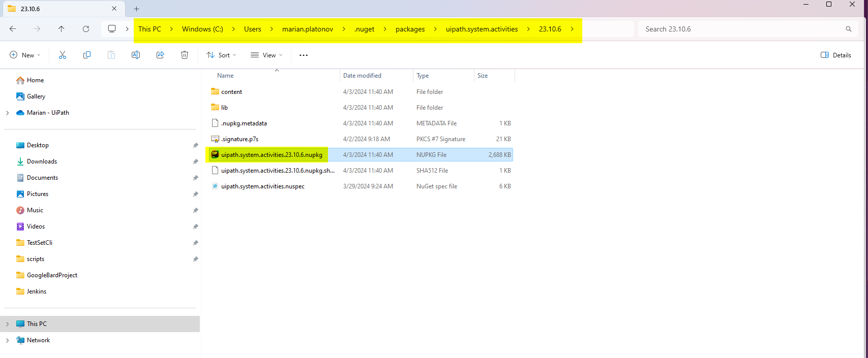The width and height of the screenshot is (868, 358).
Task: Open the New dropdown menu
Action: coord(25,55)
